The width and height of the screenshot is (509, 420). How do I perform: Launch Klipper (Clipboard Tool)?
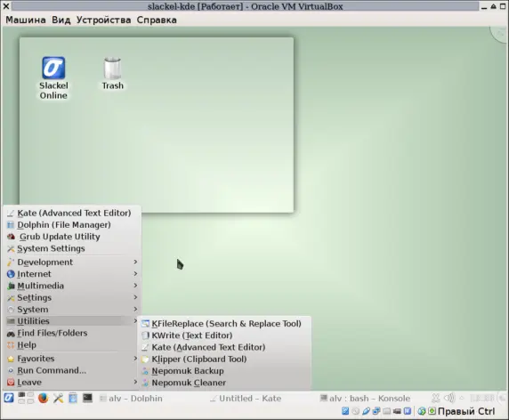[224, 359]
